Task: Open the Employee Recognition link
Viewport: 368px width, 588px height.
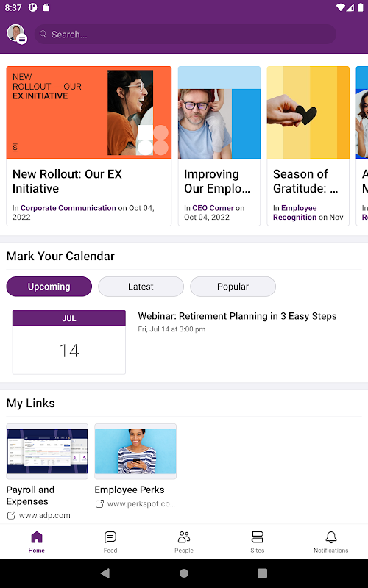Action: point(295,212)
